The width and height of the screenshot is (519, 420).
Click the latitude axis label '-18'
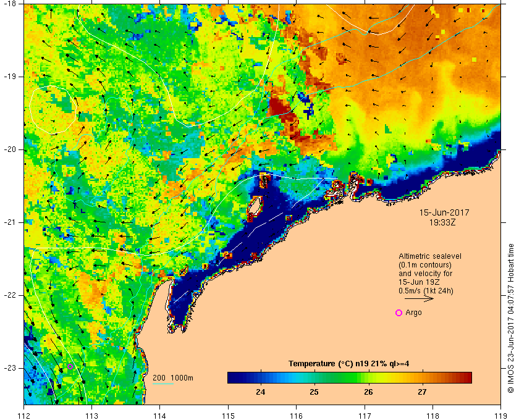(x=10, y=3)
